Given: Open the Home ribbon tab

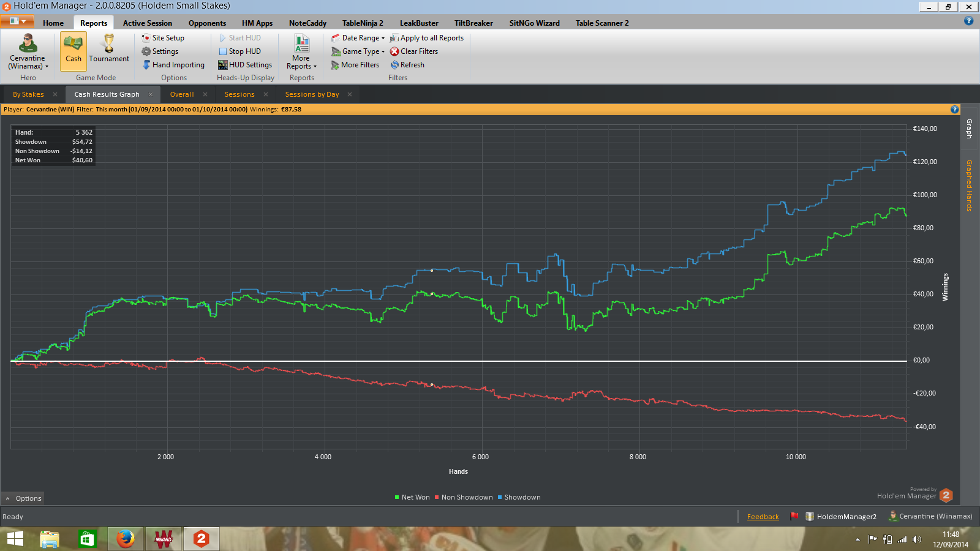Looking at the screenshot, I should coord(53,23).
